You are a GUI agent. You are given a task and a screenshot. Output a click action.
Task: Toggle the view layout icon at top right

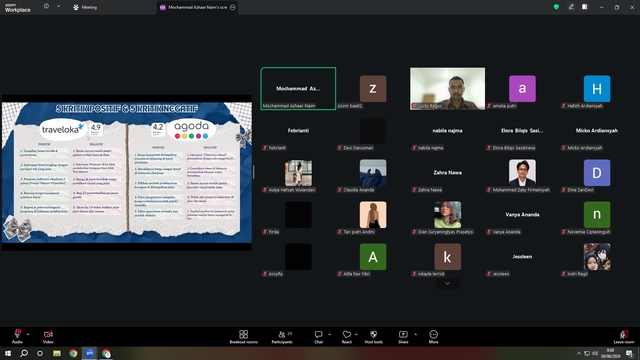[585, 7]
